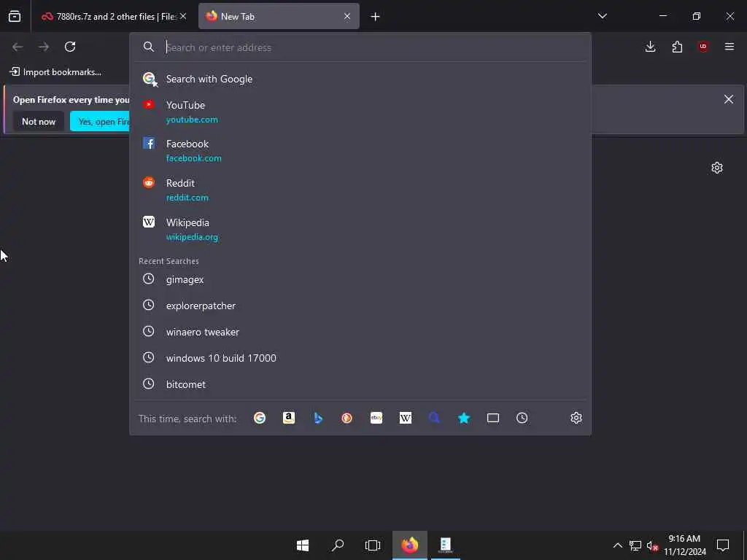Search bookmarks with star icon

coord(463,418)
